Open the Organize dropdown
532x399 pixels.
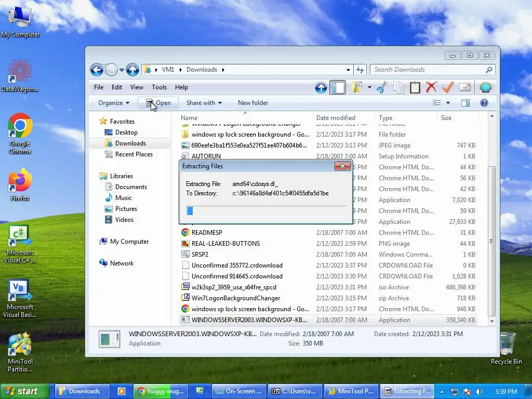click(114, 103)
